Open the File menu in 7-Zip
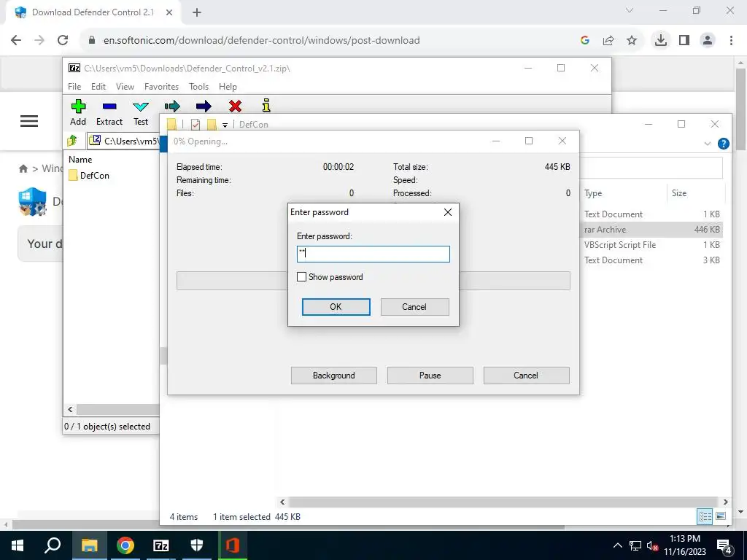The width and height of the screenshot is (747, 560). (x=74, y=87)
